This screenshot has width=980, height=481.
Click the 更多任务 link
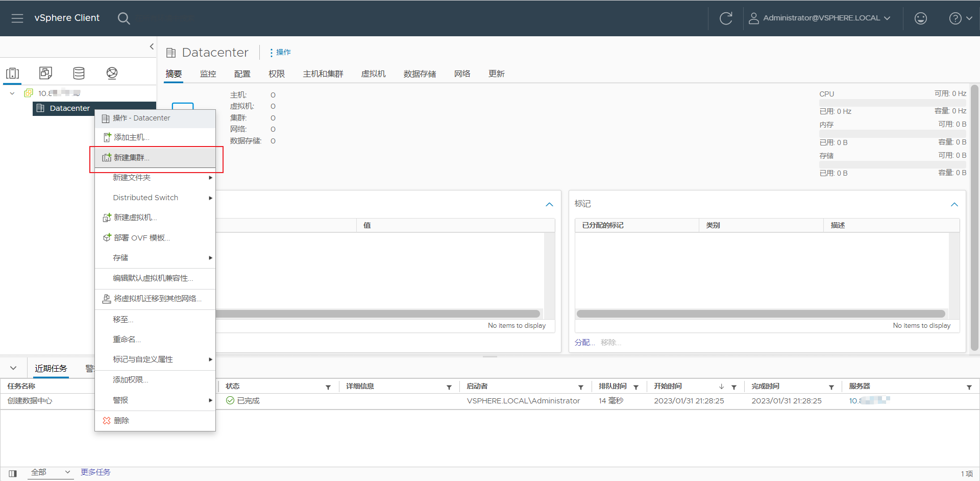coord(95,472)
